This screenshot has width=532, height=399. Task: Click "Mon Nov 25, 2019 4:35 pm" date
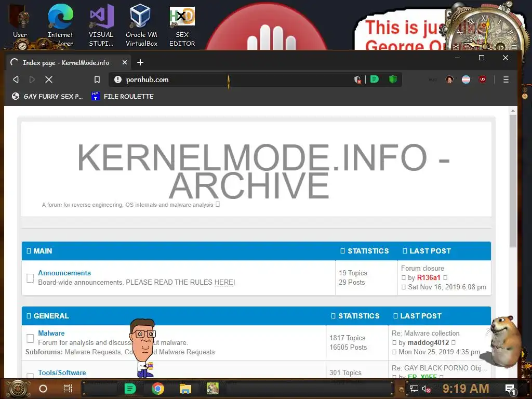(439, 352)
